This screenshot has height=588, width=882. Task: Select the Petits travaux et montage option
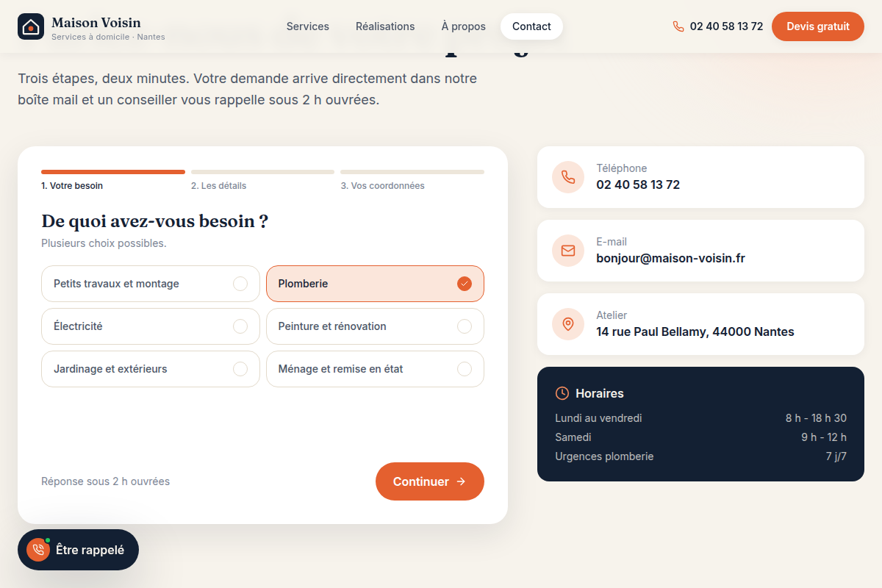point(151,284)
